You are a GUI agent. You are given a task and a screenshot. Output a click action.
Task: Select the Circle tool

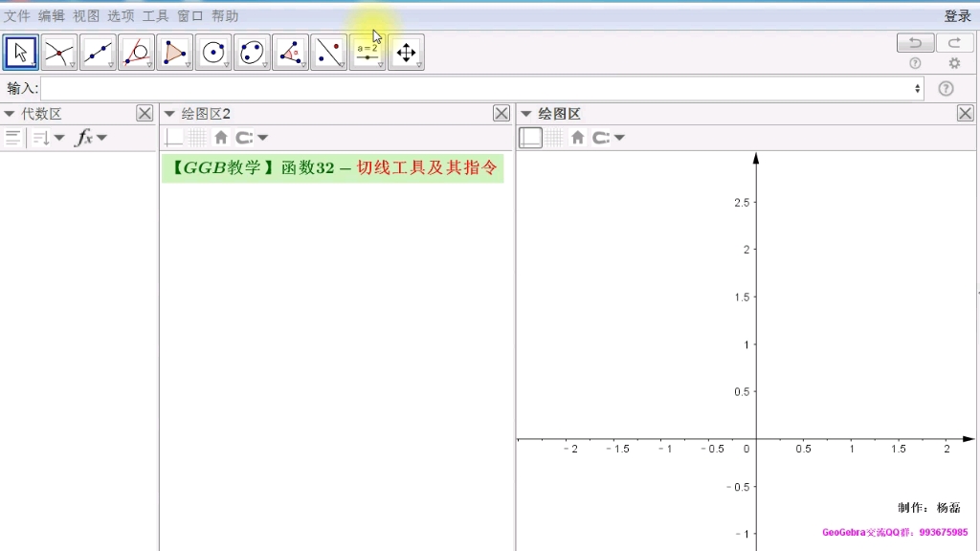point(212,52)
